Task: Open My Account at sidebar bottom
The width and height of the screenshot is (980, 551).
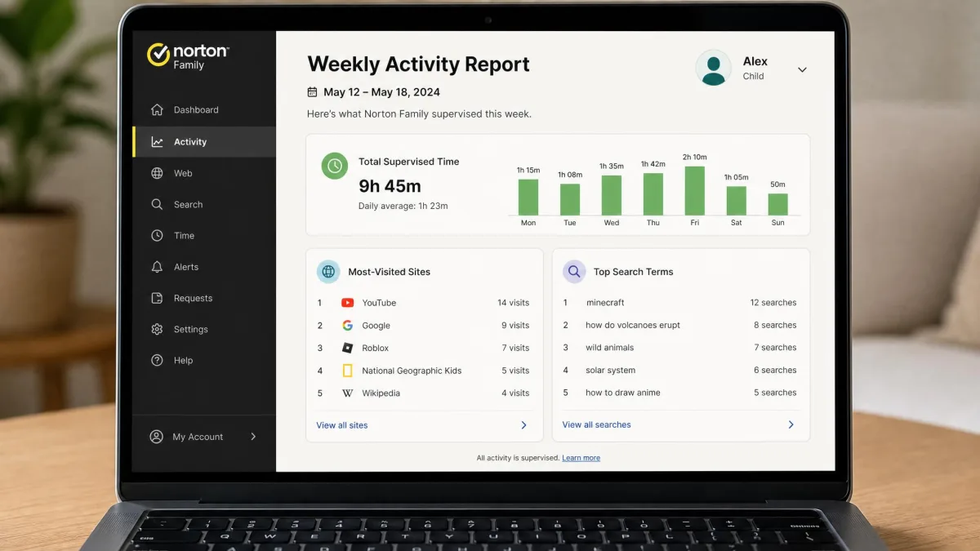Action: coord(204,437)
